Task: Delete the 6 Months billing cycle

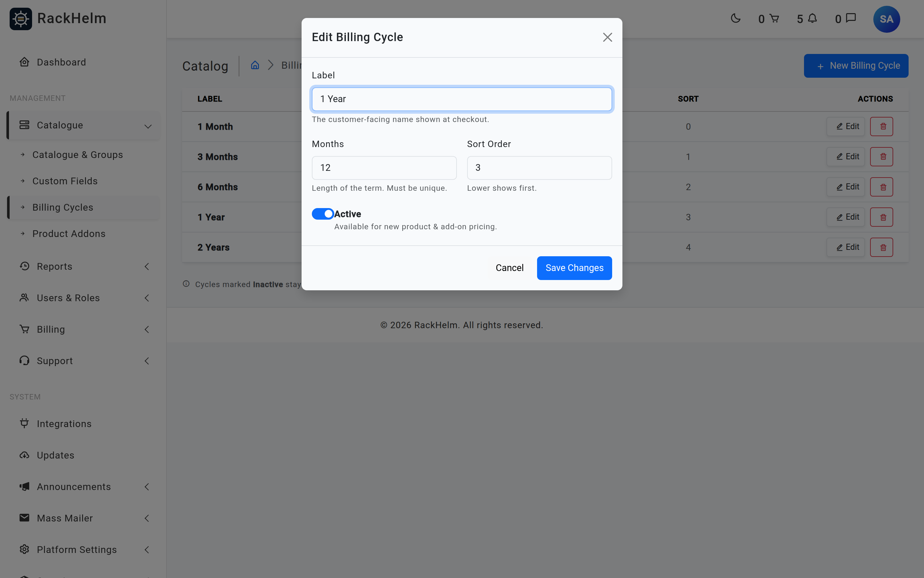Action: [x=881, y=187]
